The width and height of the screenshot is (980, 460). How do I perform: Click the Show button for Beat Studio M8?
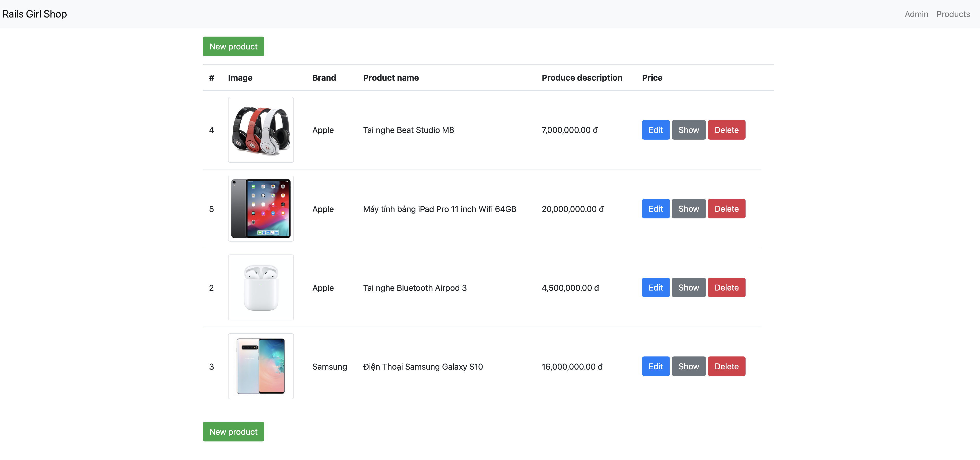coord(689,130)
